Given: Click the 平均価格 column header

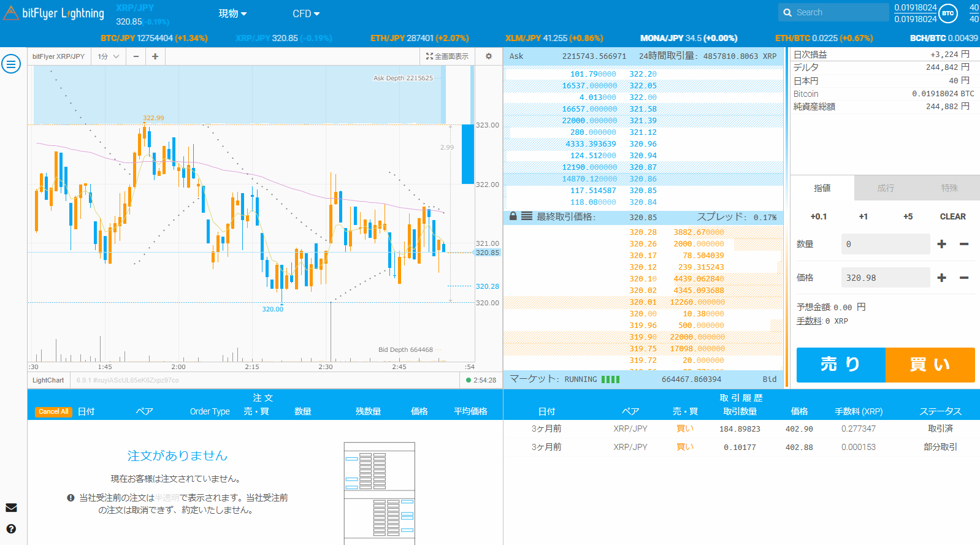Looking at the screenshot, I should click(x=470, y=411).
